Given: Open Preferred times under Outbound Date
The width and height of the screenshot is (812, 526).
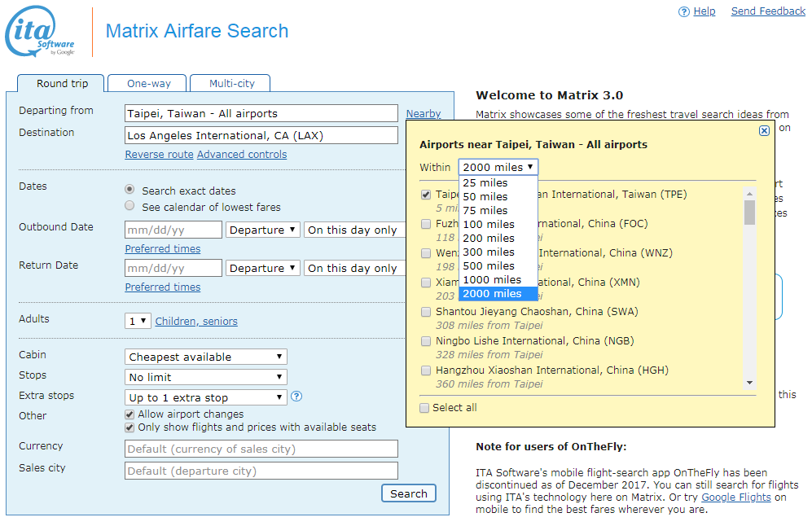Looking at the screenshot, I should tap(163, 249).
